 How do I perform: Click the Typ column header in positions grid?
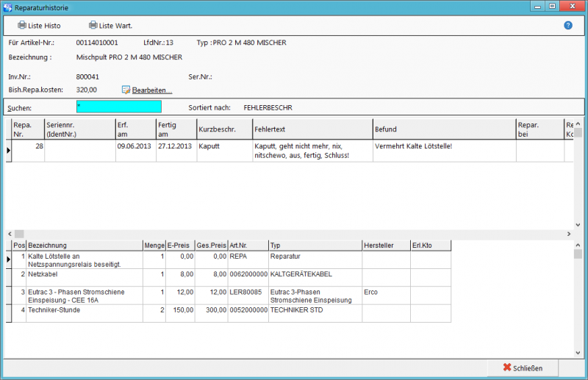tap(315, 245)
